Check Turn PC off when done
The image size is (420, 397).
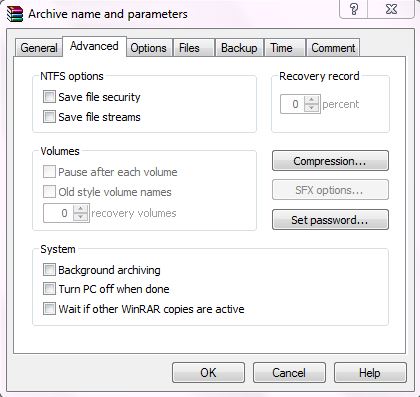49,289
